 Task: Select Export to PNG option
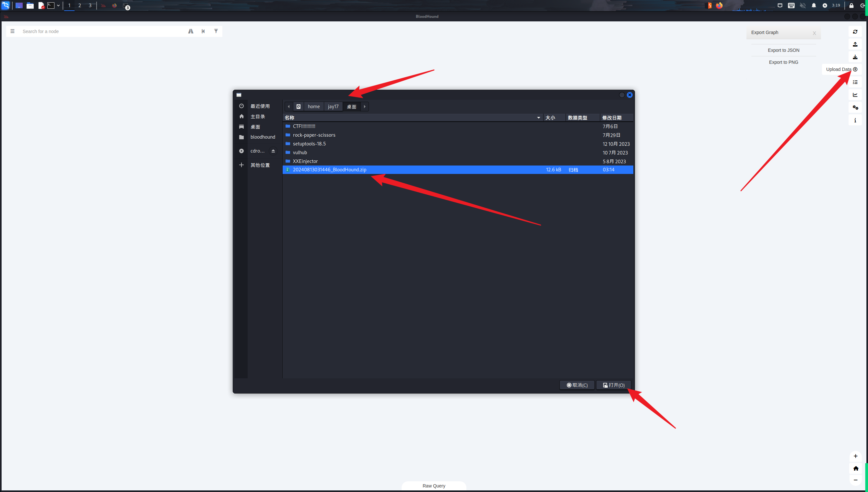click(x=783, y=62)
